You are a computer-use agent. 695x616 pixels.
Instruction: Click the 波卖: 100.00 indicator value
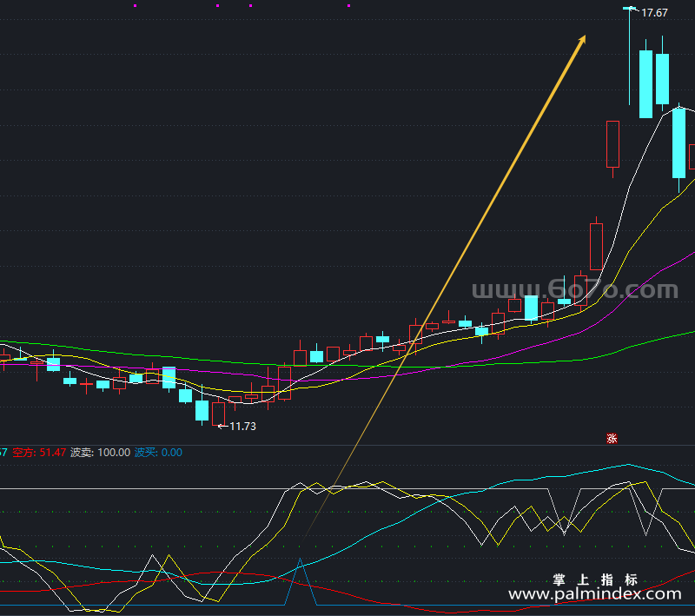[x=100, y=453]
